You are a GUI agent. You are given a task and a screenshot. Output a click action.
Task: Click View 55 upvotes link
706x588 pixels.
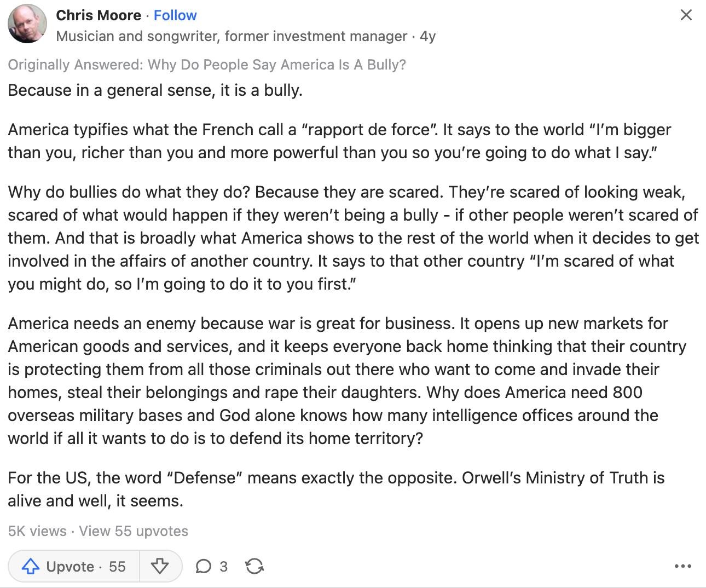point(134,531)
